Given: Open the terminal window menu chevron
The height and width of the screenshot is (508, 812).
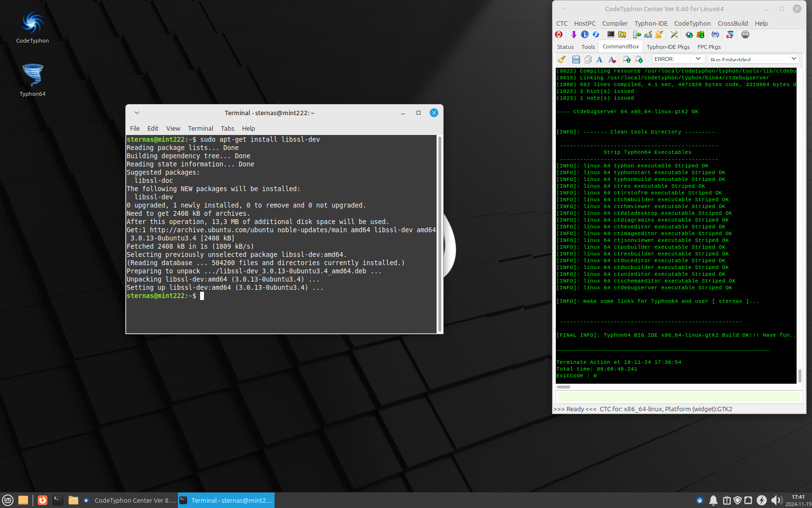Looking at the screenshot, I should pos(137,113).
